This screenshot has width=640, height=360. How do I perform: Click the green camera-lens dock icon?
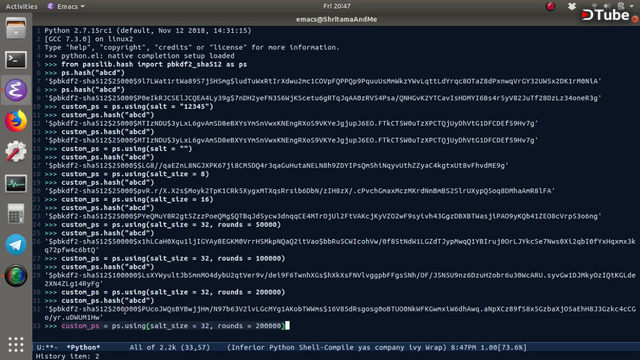click(x=16, y=276)
